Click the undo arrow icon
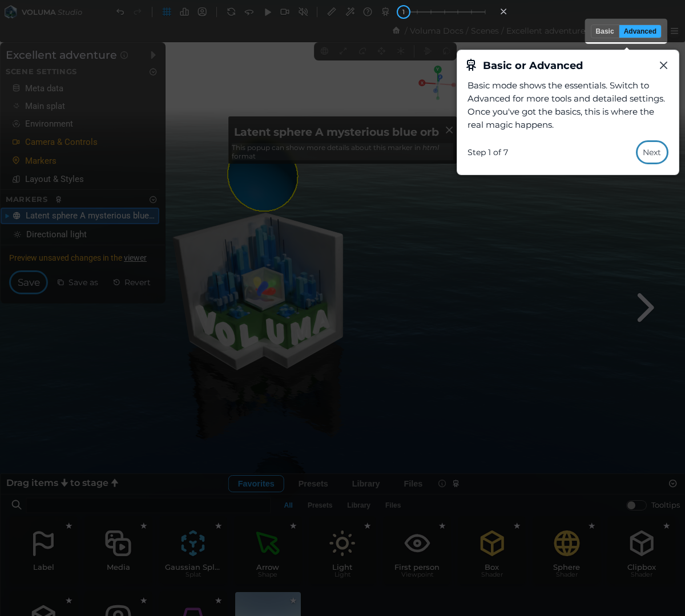The image size is (685, 616). click(x=120, y=12)
